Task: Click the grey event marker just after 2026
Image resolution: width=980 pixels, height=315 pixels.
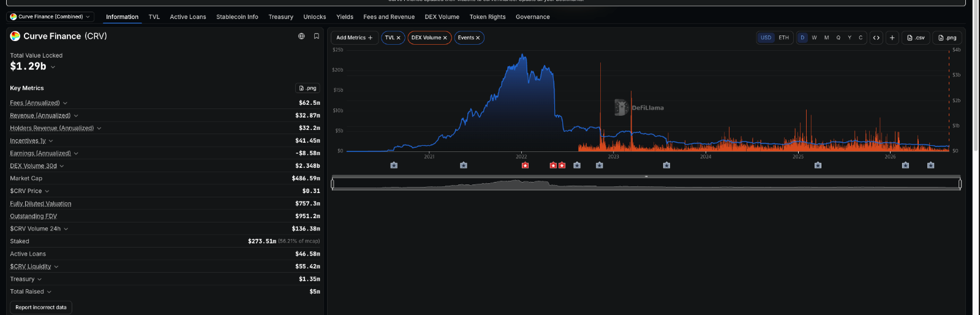Action: [906, 165]
